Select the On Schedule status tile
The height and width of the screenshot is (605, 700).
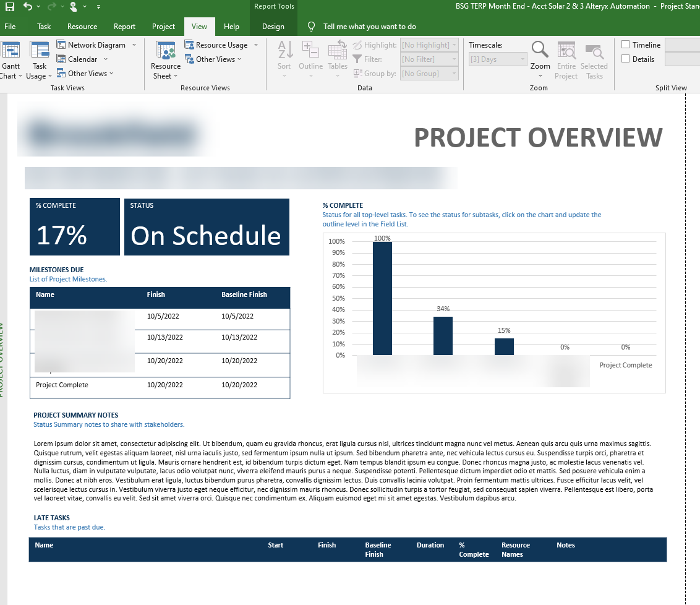207,227
